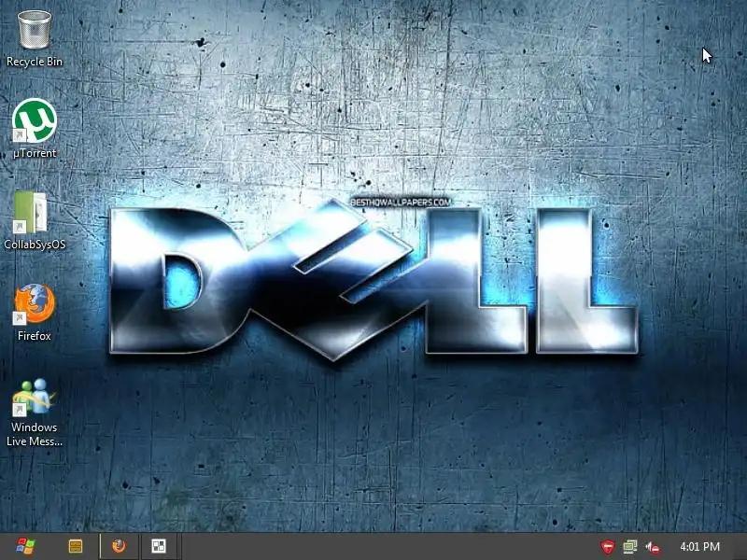Click the Firefox label under desktop icon
This screenshot has width=747, height=560.
point(35,336)
